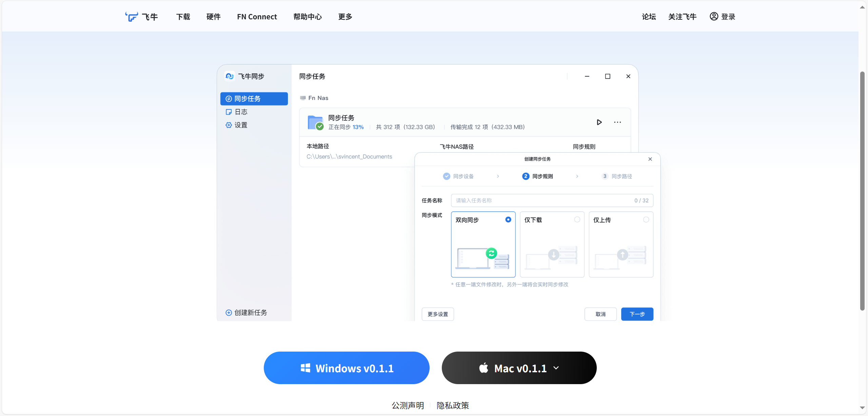Click the 仅下载 illustration thumbnail
The width and height of the screenshot is (868, 416).
[x=551, y=258]
